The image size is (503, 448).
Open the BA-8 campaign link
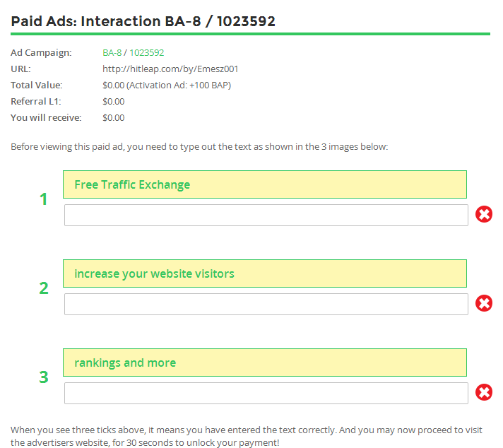tap(112, 53)
